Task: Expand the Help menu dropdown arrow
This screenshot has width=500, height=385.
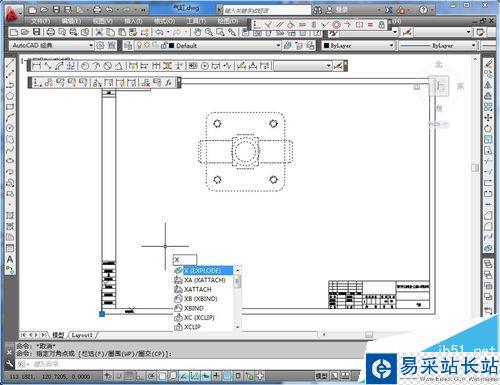Action: pyautogui.click(x=432, y=10)
